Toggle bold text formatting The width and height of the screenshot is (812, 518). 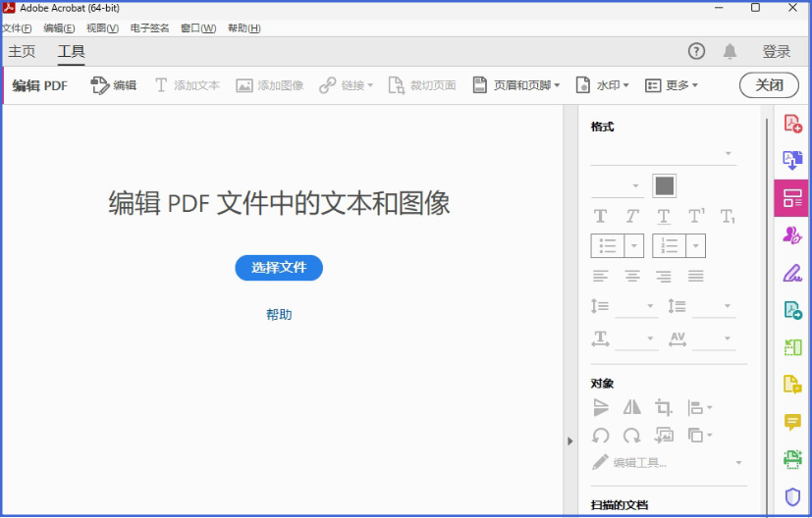click(x=601, y=216)
